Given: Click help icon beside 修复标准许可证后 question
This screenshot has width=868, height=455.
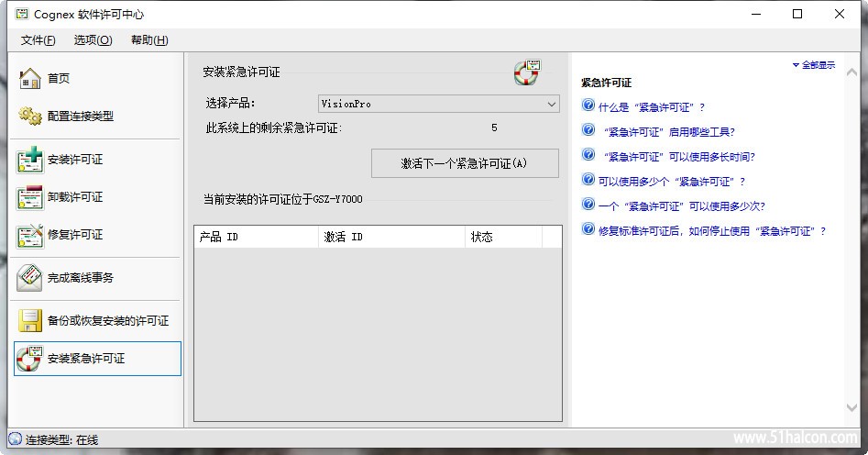Looking at the screenshot, I should click(588, 229).
